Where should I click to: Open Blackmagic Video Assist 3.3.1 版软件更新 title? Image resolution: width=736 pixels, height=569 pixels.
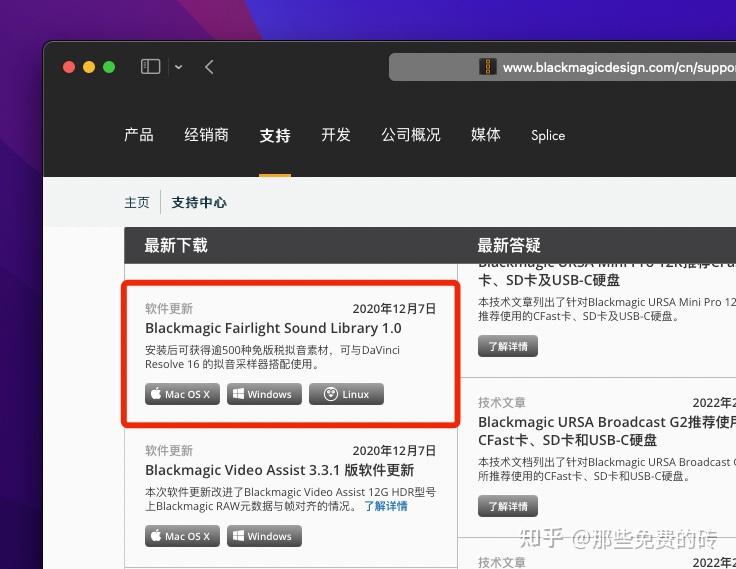coord(279,470)
